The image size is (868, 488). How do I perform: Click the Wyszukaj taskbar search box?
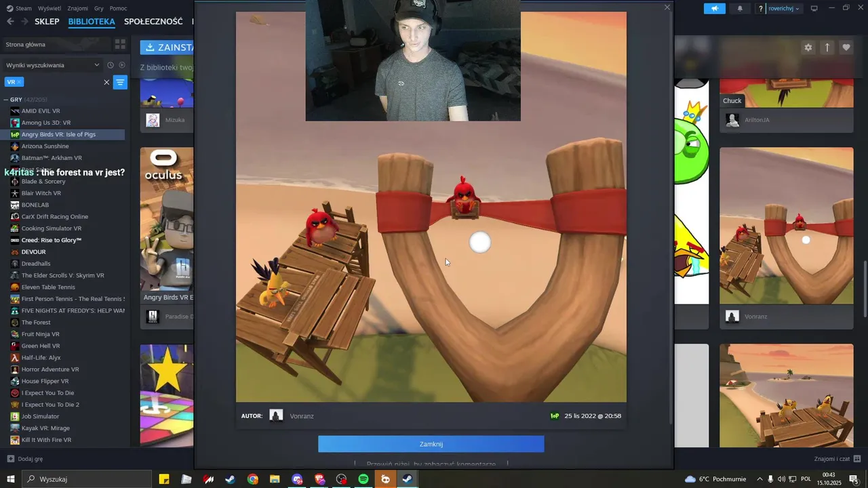point(87,479)
